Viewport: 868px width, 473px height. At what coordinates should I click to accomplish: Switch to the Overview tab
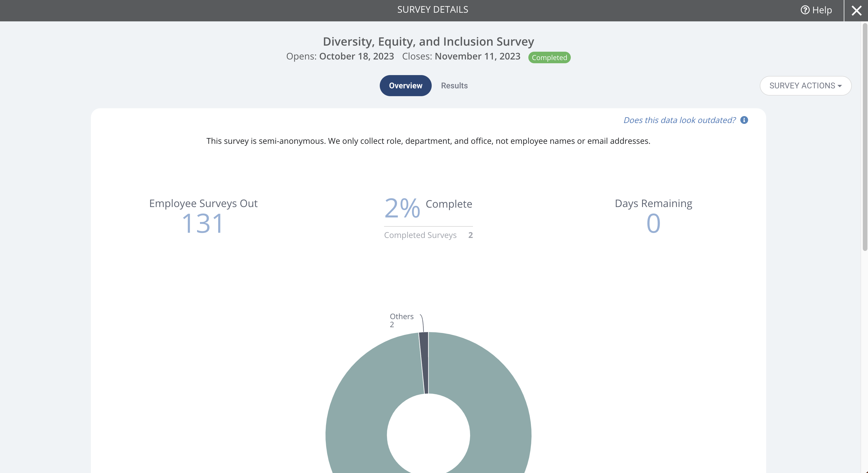pos(405,86)
